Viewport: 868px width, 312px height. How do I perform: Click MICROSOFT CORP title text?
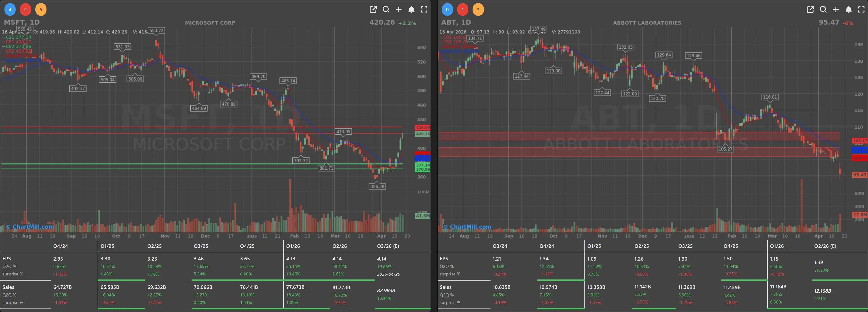pos(210,23)
